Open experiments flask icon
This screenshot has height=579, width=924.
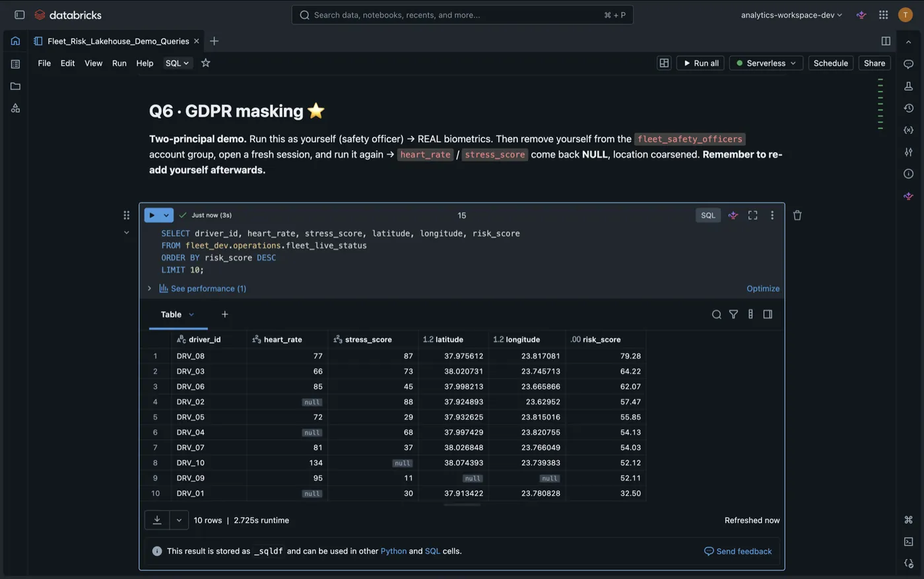[x=908, y=86]
